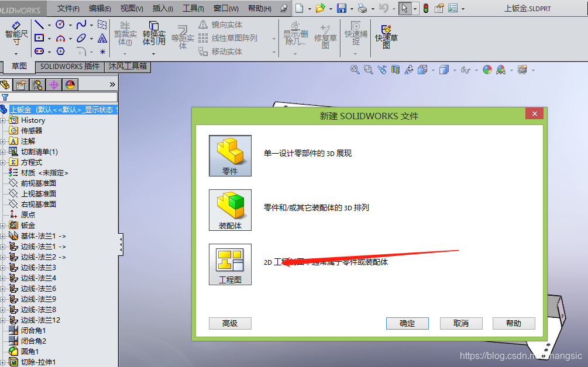This screenshot has width=588, height=367.
Task: Open the Save icon dropdown arrow
Action: pos(352,9)
